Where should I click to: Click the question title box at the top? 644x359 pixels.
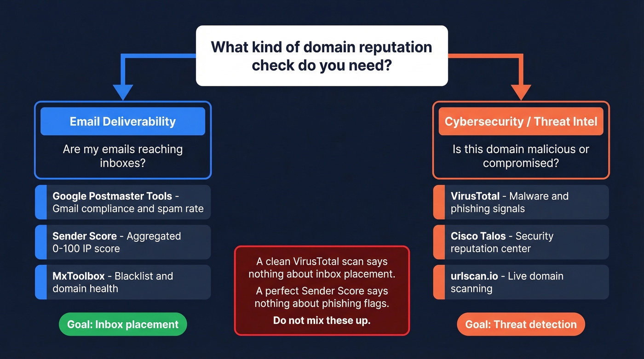point(322,55)
